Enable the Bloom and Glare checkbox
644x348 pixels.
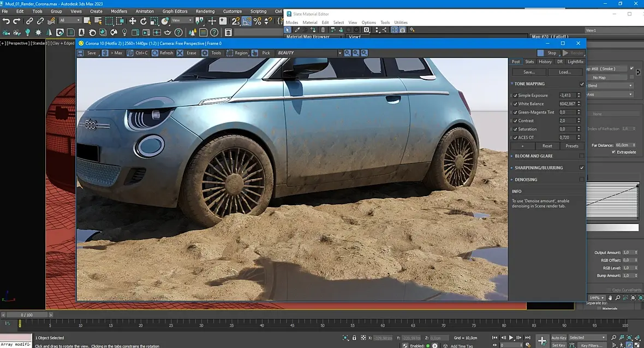tap(581, 156)
